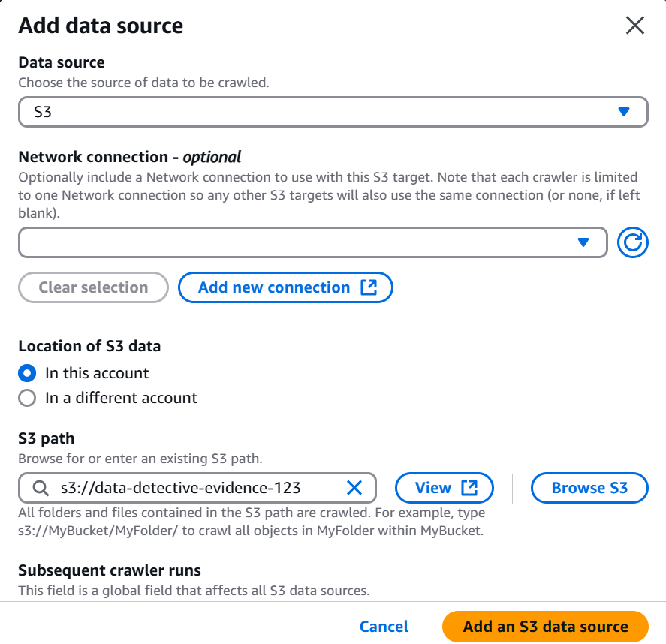Open the View button for the S3 path
The image size is (666, 644).
point(445,488)
